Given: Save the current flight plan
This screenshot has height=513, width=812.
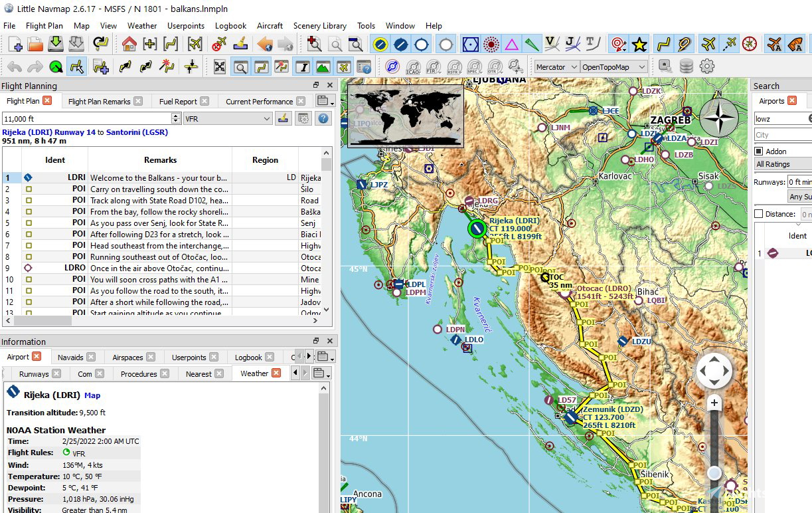Looking at the screenshot, I should [x=56, y=45].
